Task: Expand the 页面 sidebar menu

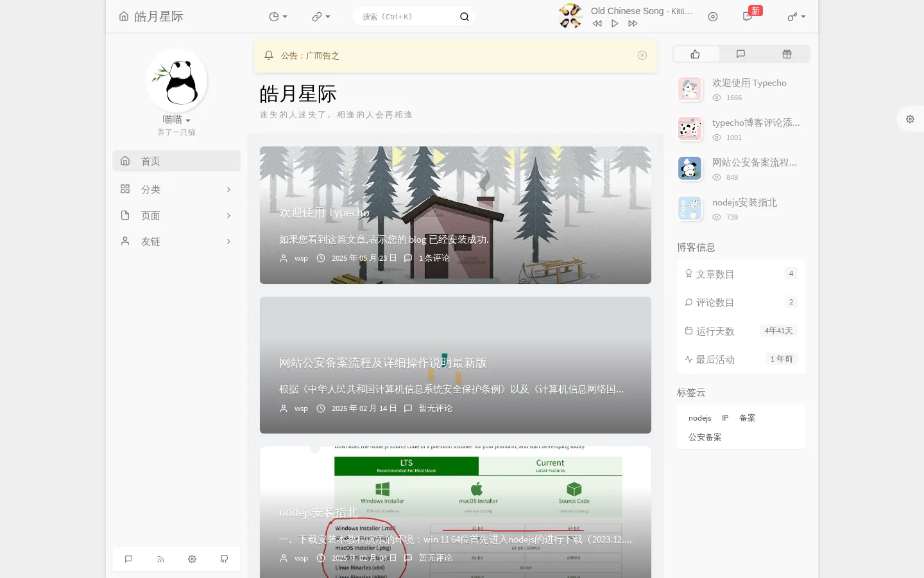Action: 176,216
